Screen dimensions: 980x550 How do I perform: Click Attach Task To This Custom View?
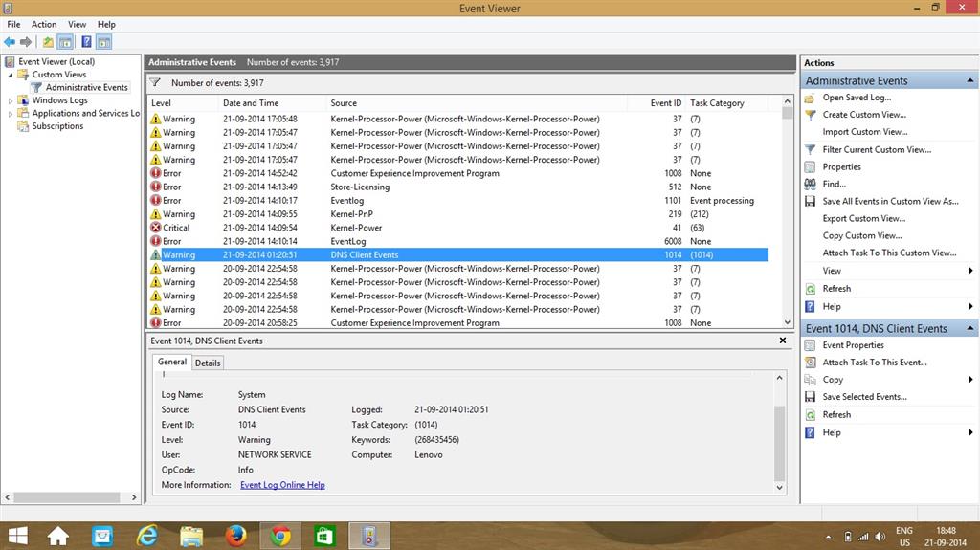pyautogui.click(x=889, y=253)
